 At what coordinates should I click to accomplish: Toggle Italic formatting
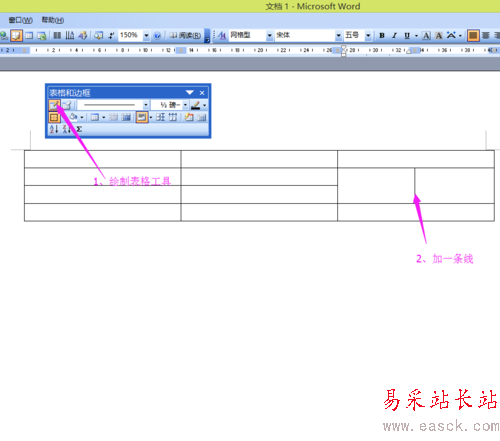click(x=394, y=35)
